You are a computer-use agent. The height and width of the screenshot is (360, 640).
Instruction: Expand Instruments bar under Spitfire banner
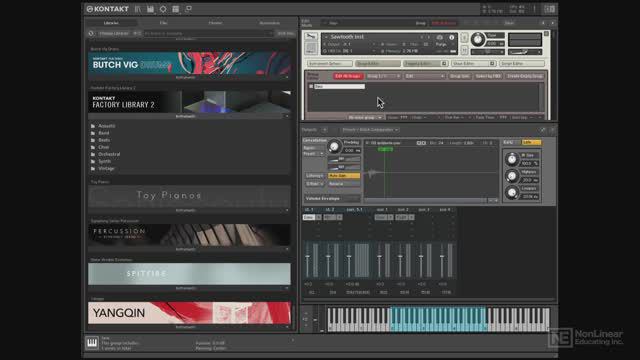[189, 288]
